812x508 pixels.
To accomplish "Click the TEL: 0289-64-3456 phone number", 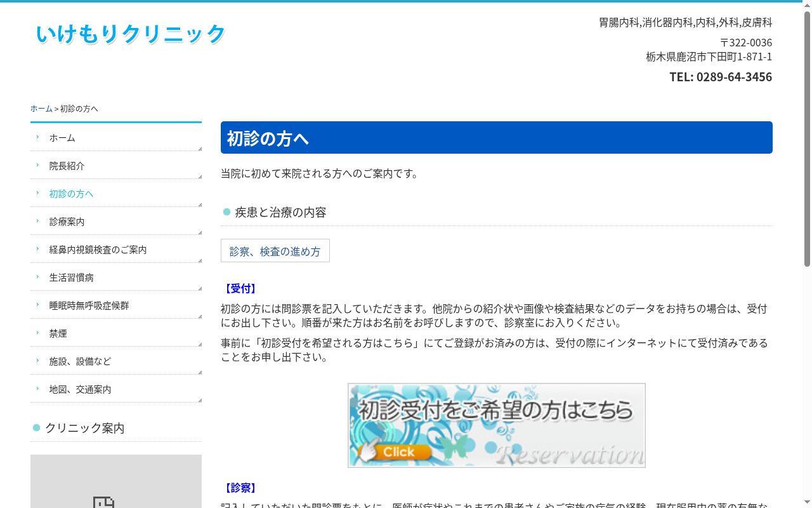I will [721, 77].
